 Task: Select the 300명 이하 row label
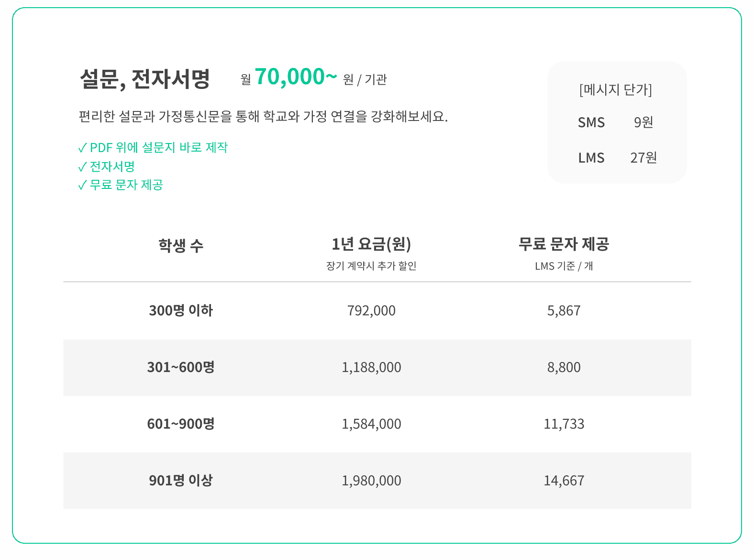click(x=181, y=311)
